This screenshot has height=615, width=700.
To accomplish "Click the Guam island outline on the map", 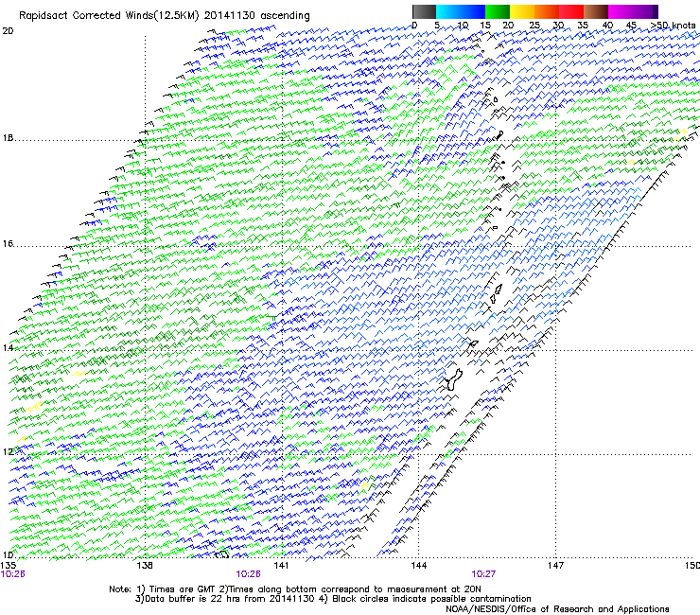I will (x=453, y=379).
